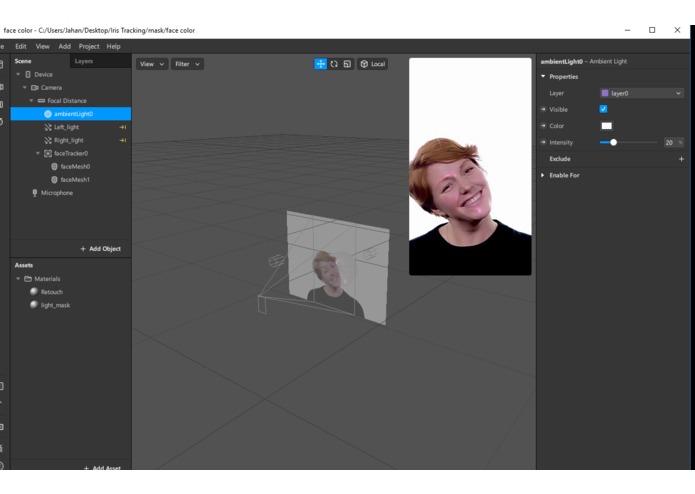The image size is (695, 494).
Task: Open the Edit menu
Action: click(21, 46)
